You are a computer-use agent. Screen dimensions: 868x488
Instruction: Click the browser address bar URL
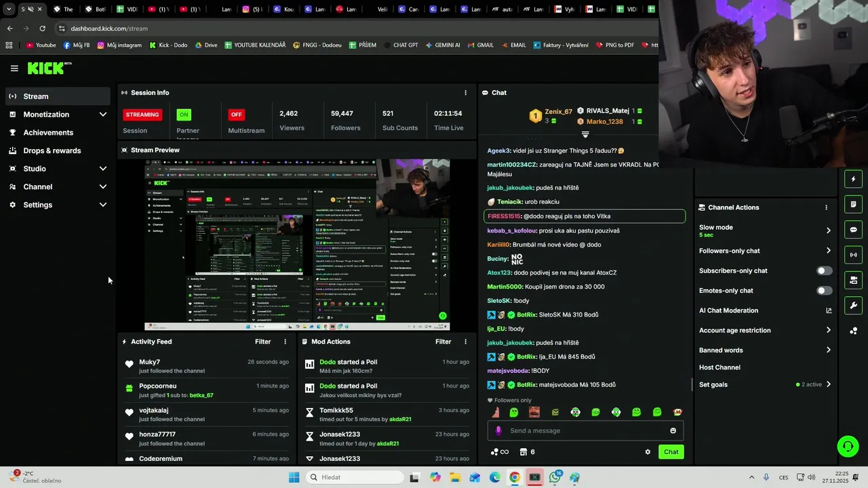(109, 28)
